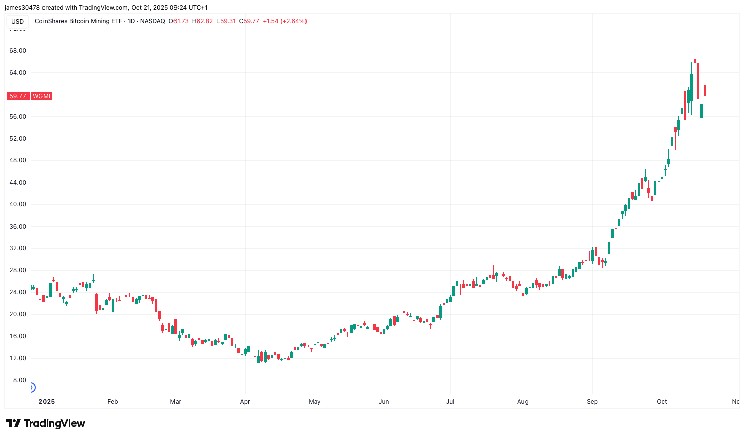Click the red WGMI ticker tag
745x439 pixels.
click(41, 95)
